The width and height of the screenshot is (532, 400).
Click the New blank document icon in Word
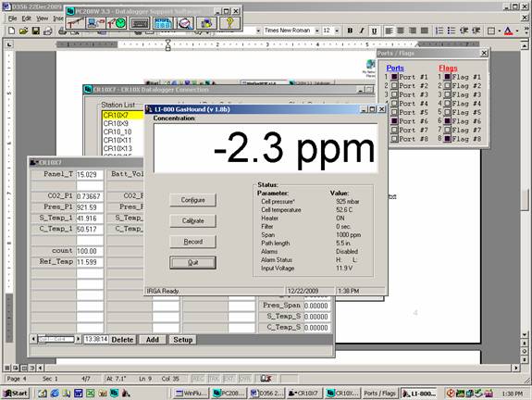11,31
